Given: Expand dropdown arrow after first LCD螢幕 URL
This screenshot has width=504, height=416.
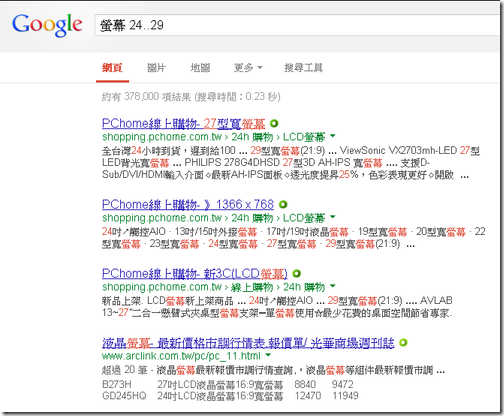Looking at the screenshot, I should (333, 136).
